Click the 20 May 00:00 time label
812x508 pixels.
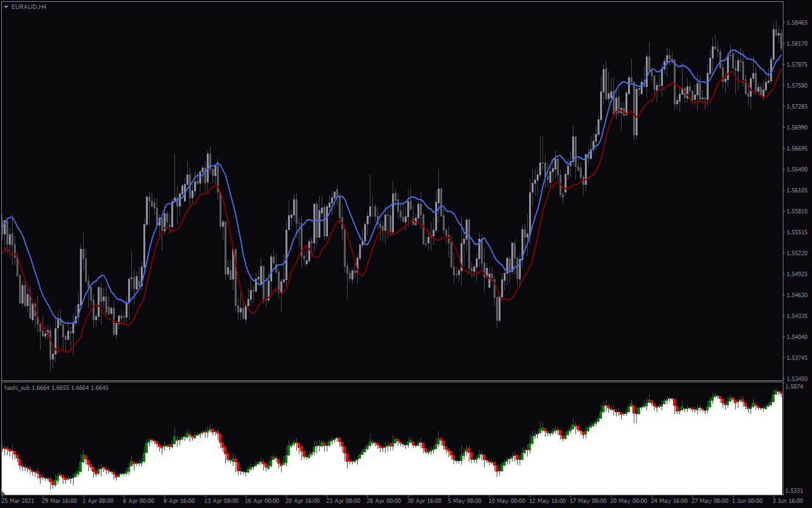coord(629,501)
